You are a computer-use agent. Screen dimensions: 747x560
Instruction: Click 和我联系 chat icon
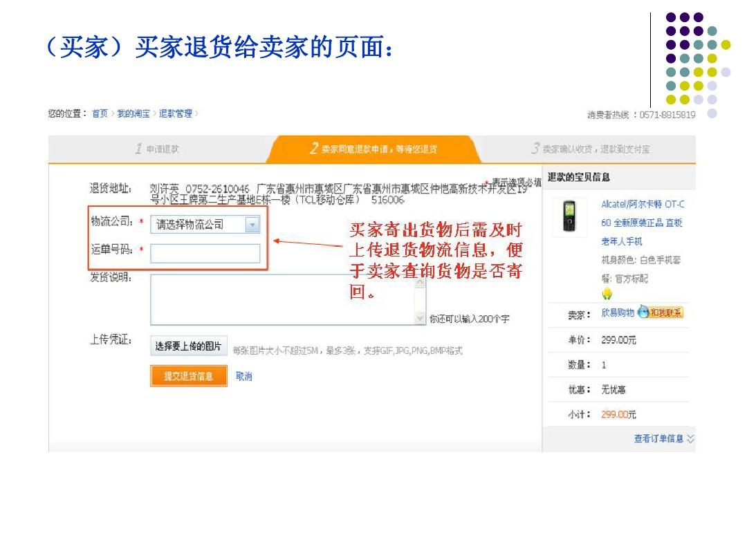click(x=661, y=312)
